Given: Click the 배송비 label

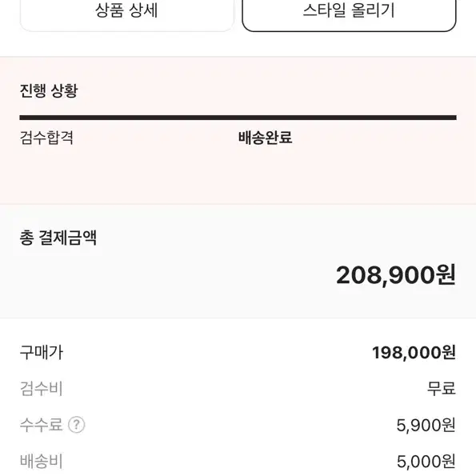Looking at the screenshot, I should (42, 461).
